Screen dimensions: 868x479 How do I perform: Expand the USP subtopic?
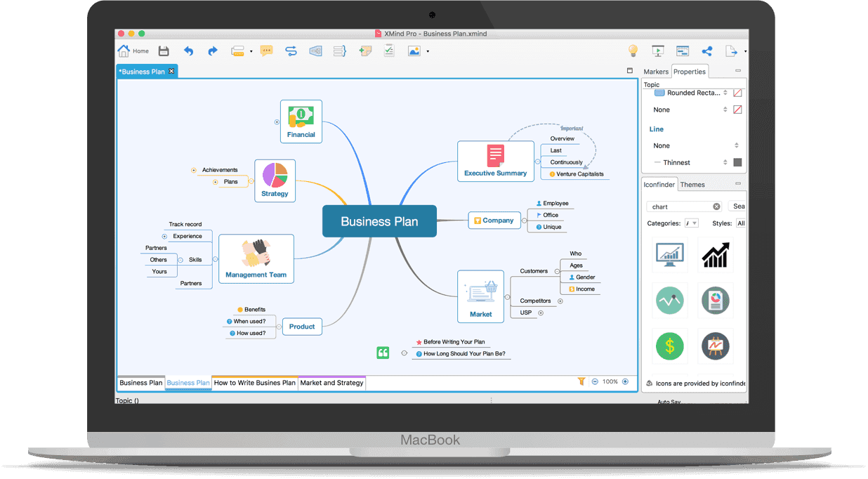coord(540,313)
